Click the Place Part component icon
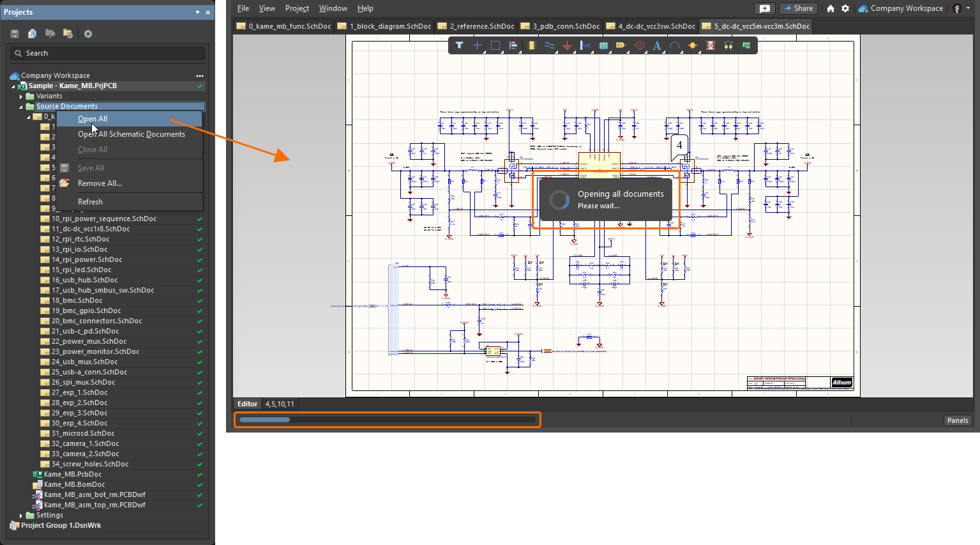Image resolution: width=980 pixels, height=545 pixels. point(531,45)
